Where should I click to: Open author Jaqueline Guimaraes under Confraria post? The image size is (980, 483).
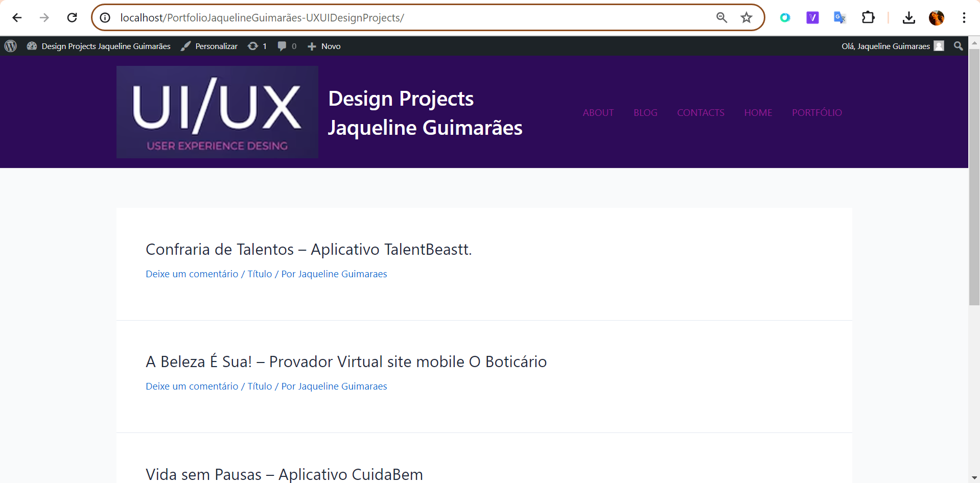pos(342,274)
